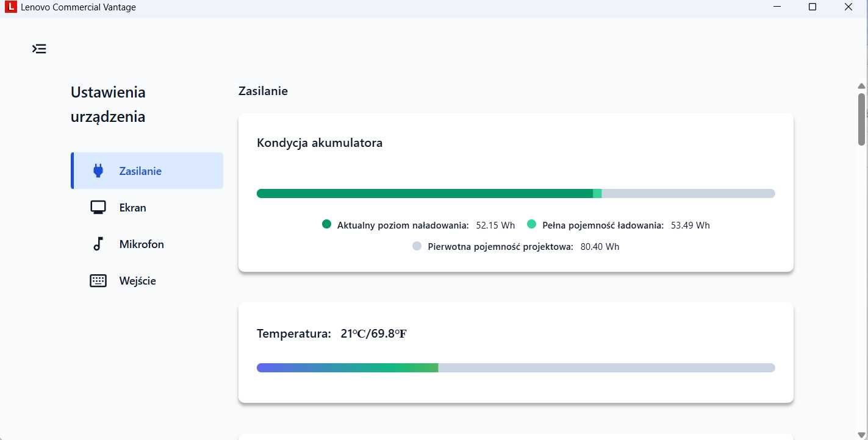Click the Ekran monitor icon
Viewport: 868px width, 440px height.
(x=98, y=207)
